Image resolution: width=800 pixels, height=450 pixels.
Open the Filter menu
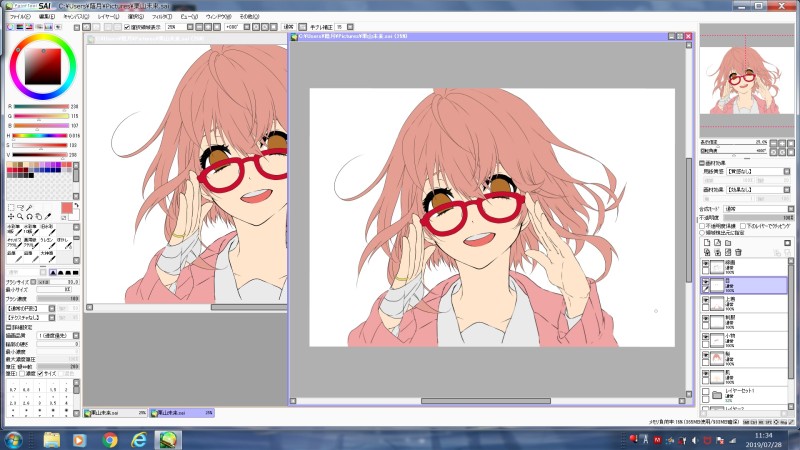pos(162,16)
